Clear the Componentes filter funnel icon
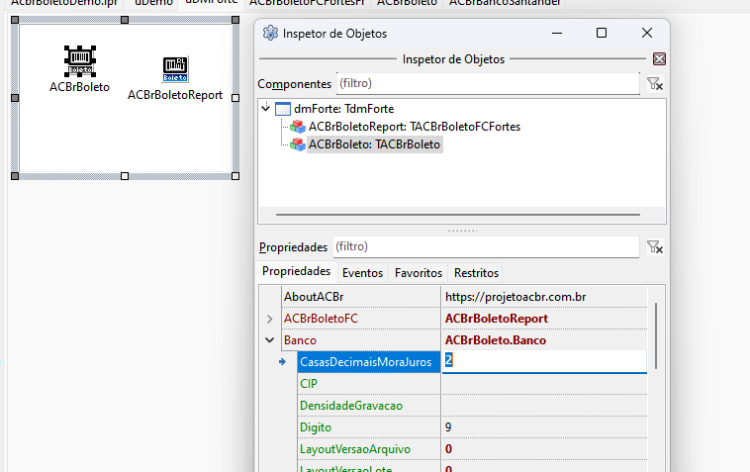The image size is (750, 472). (x=655, y=84)
